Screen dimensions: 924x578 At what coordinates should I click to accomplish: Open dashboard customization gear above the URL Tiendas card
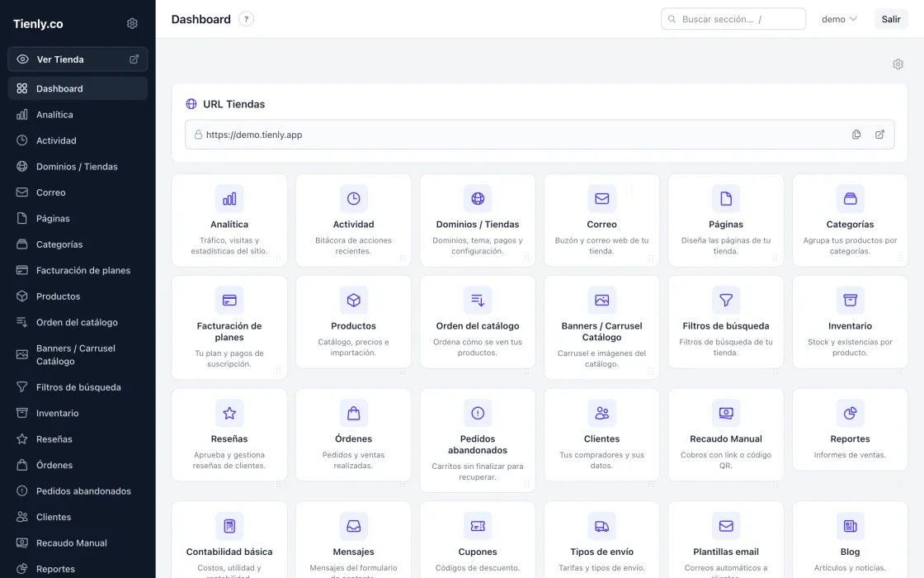click(898, 64)
